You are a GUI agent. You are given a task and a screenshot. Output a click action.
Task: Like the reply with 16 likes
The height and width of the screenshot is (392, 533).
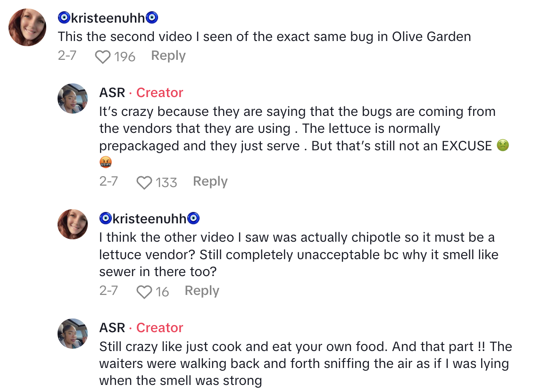pos(144,292)
